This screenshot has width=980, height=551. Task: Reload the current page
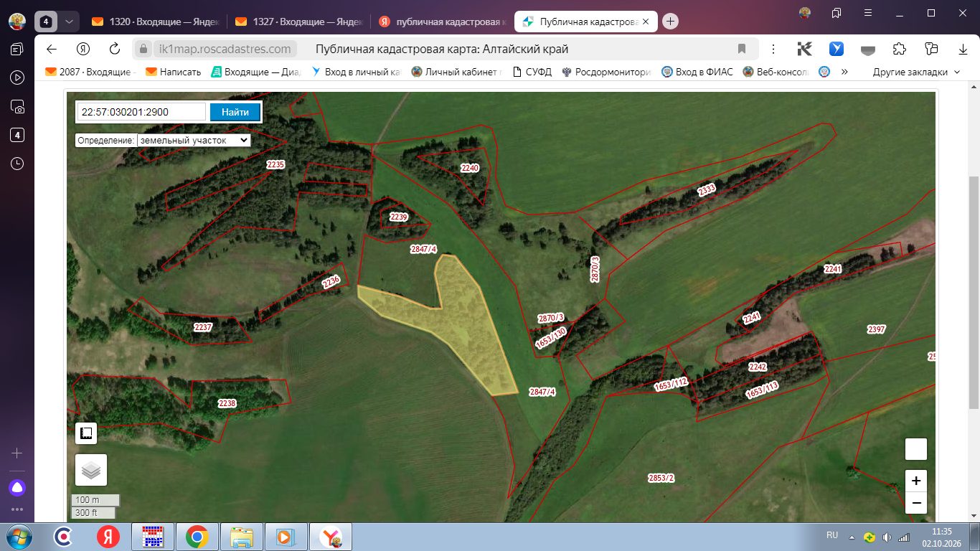115,49
